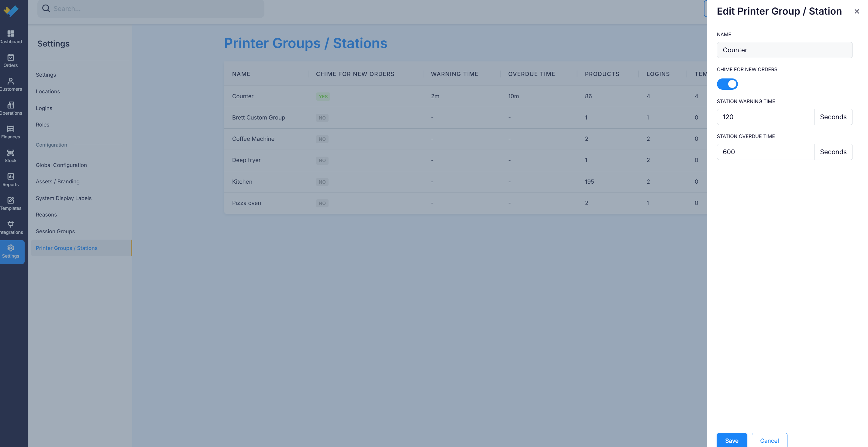
Task: Select the Kitchen row
Action: (465, 182)
